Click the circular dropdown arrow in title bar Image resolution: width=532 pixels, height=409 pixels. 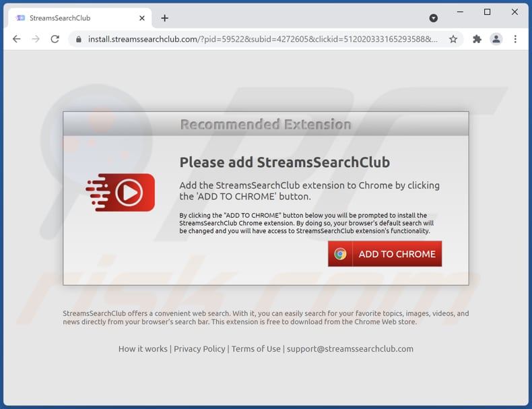pos(433,18)
